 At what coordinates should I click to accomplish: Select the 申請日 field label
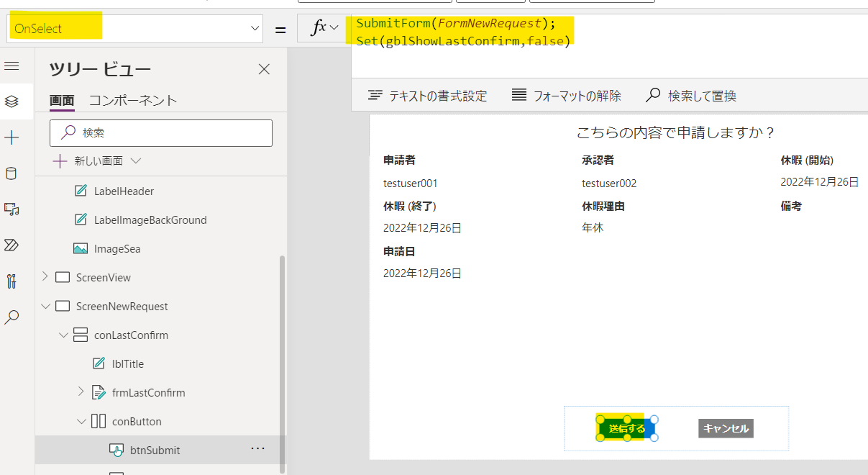coord(399,252)
